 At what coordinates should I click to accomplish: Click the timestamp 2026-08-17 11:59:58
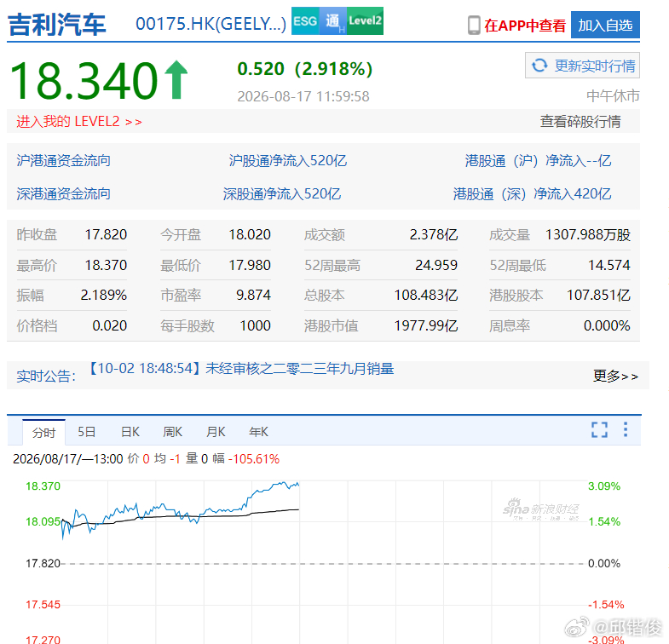[303, 96]
